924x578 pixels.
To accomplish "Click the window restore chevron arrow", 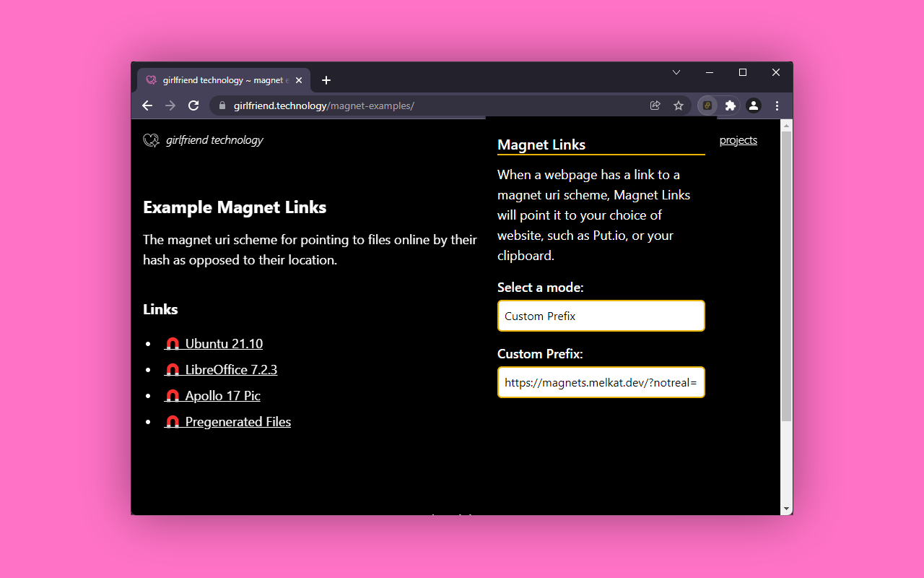I will tap(676, 72).
